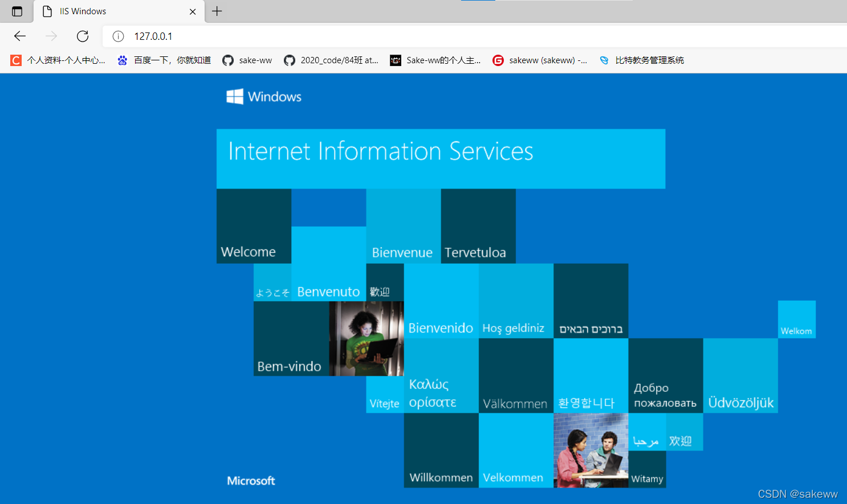Click the Internet Information Services banner

tap(441, 159)
